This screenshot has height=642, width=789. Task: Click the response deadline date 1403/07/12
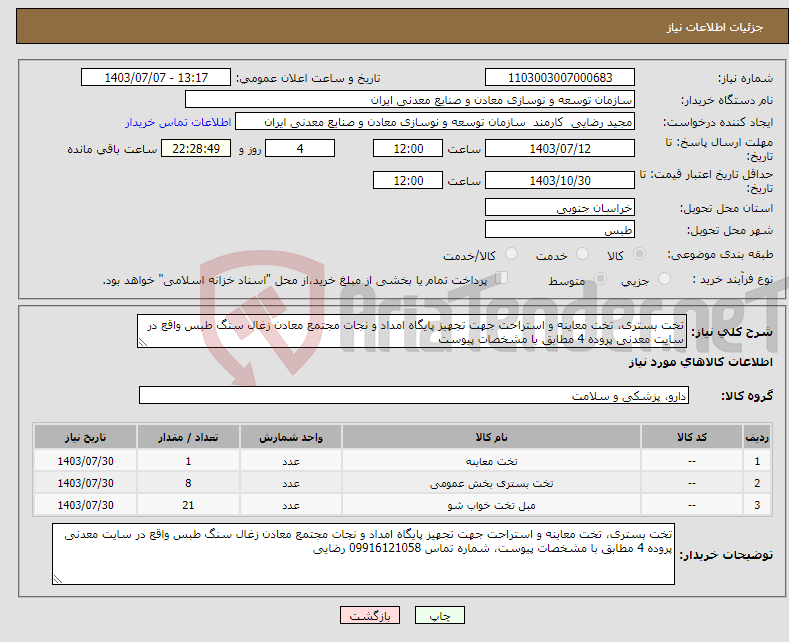tap(560, 148)
